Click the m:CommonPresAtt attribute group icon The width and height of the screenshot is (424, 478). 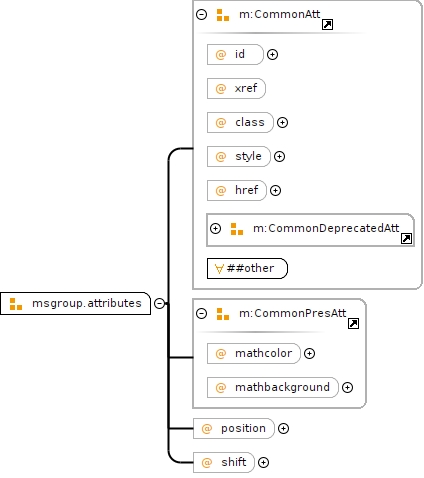click(223, 314)
